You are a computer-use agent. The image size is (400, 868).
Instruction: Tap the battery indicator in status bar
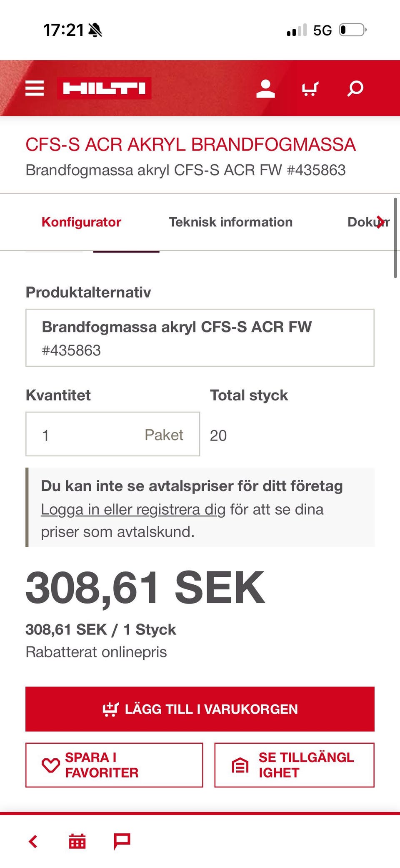[x=352, y=30]
